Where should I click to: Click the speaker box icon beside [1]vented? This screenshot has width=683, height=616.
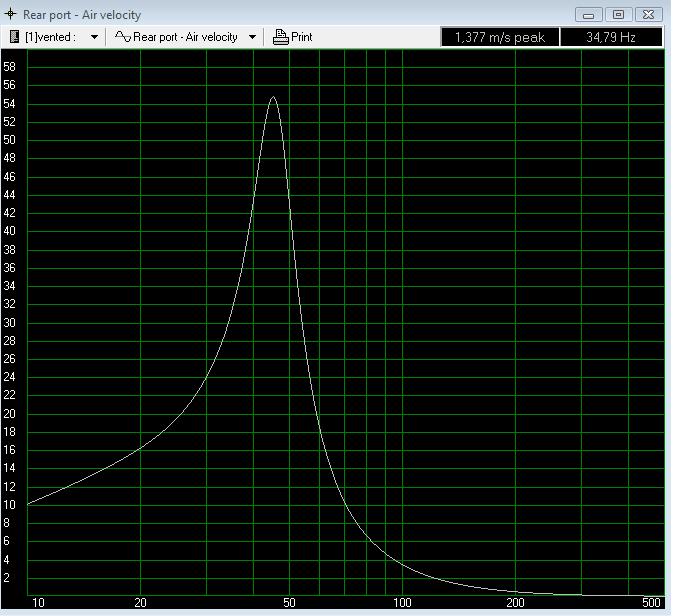(x=15, y=37)
